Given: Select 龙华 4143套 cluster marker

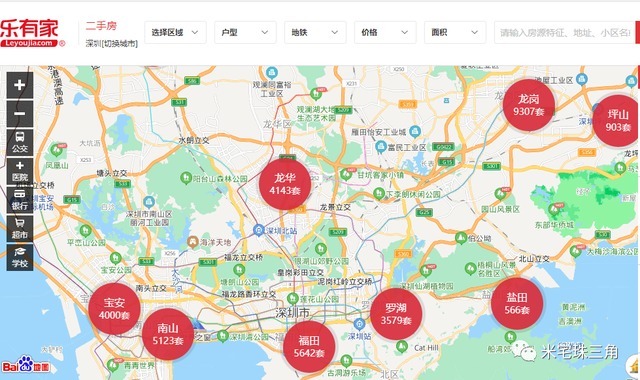Looking at the screenshot, I should tap(285, 184).
